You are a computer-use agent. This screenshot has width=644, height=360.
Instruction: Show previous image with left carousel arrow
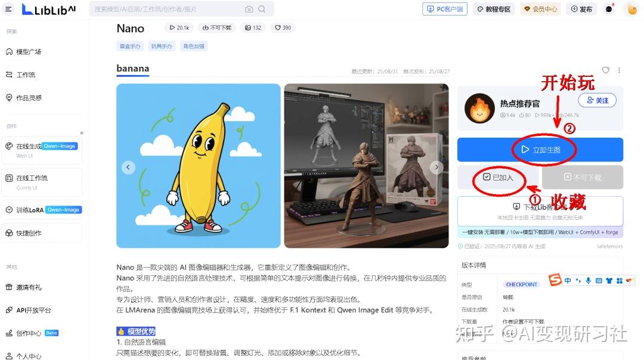pos(129,167)
